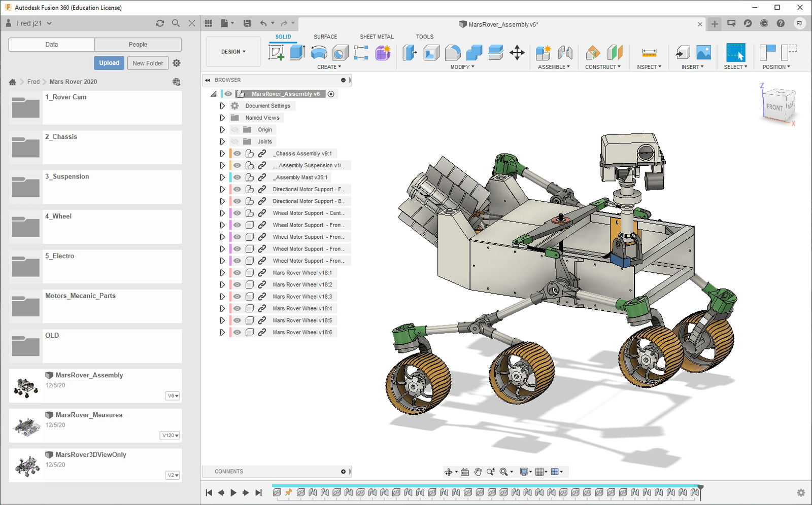This screenshot has width=812, height=505.
Task: Hide the _Chassis Assembly v9:1 component
Action: coord(238,153)
